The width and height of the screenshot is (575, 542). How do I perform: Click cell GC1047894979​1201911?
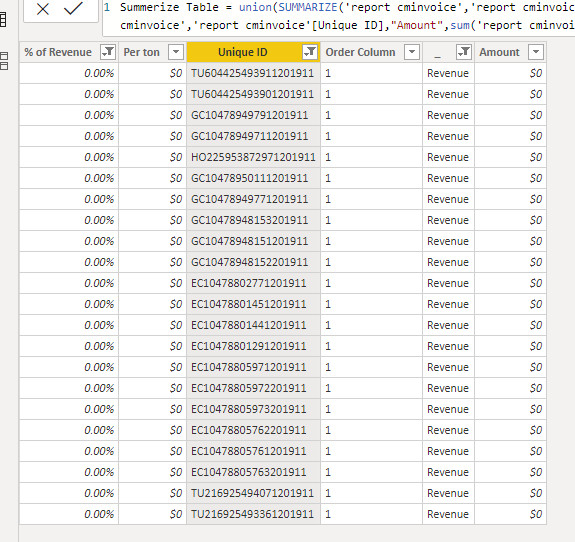(x=253, y=115)
